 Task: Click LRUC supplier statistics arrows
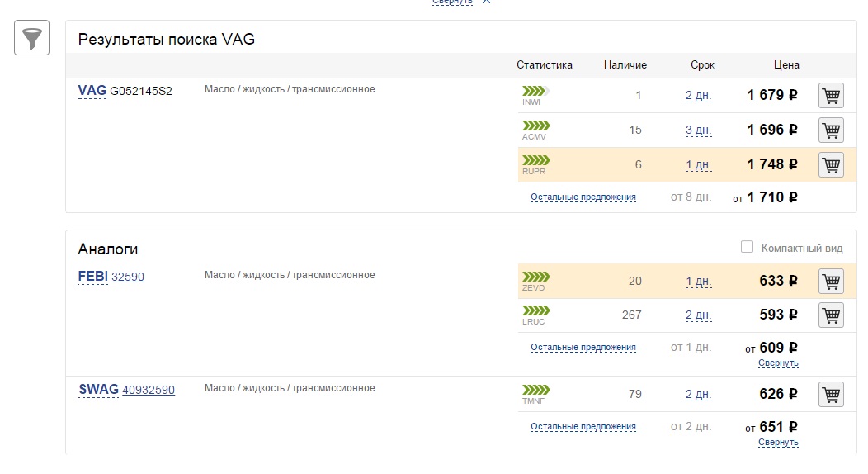535,310
